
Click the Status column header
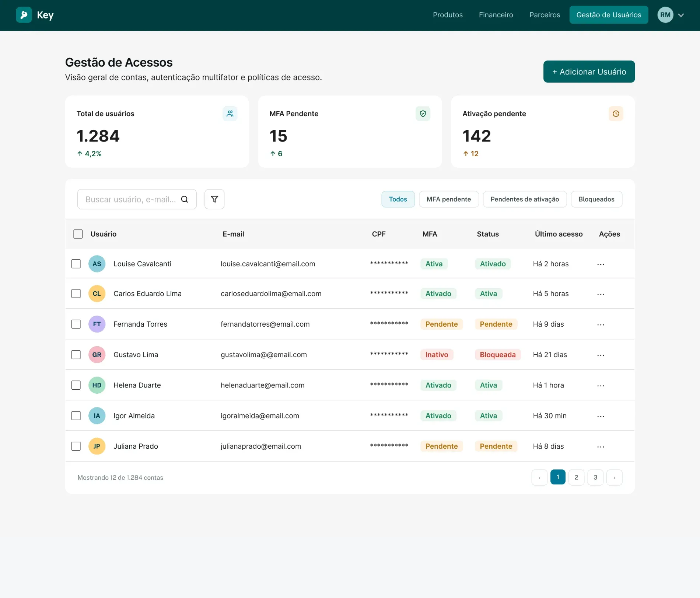(488, 234)
